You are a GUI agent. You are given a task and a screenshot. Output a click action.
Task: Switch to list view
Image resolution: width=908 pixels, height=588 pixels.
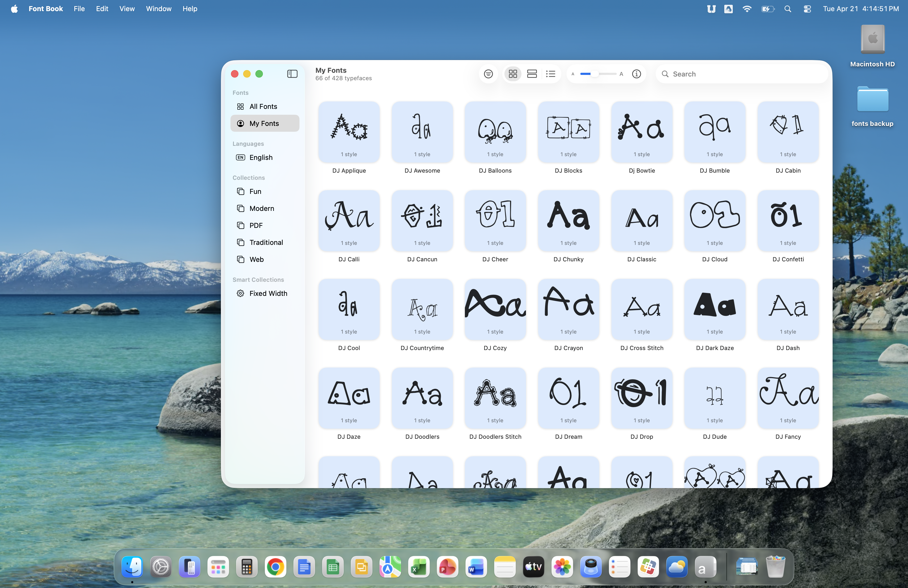(551, 74)
